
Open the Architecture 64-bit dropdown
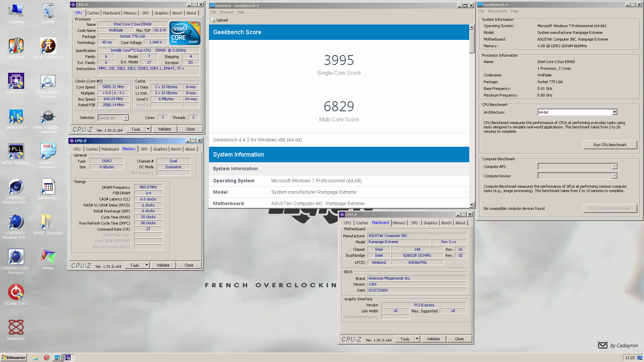(x=614, y=112)
